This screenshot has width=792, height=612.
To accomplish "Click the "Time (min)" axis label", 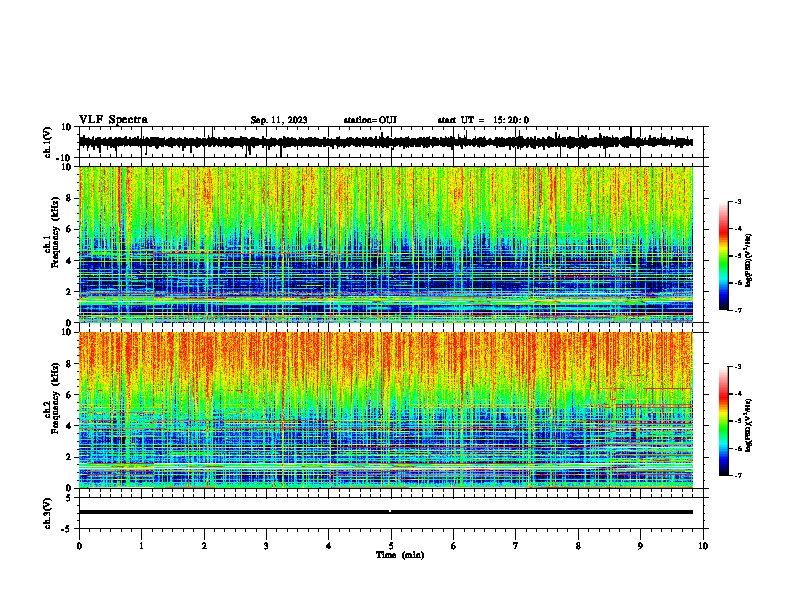I will [400, 555].
